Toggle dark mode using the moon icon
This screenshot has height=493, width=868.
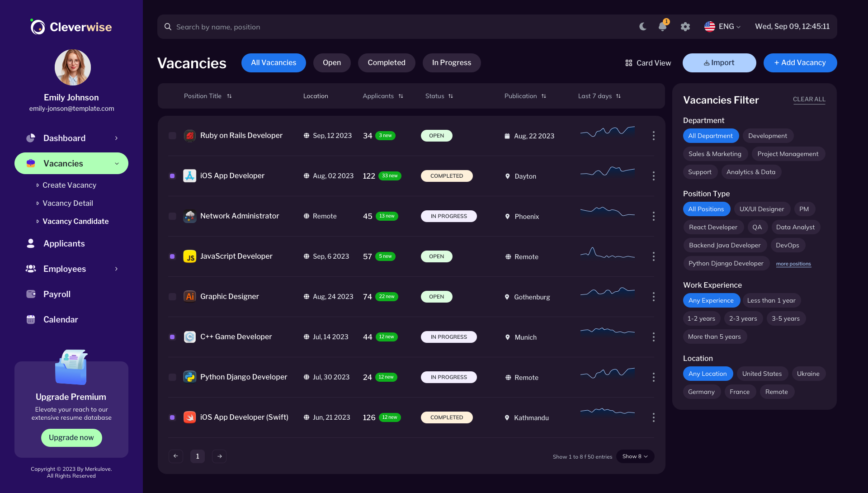[x=642, y=26]
